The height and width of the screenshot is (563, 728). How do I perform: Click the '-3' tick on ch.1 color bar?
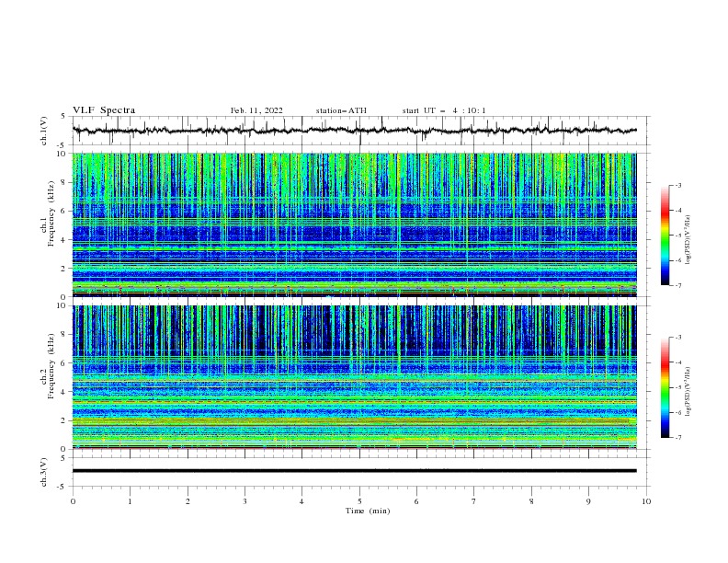click(677, 185)
